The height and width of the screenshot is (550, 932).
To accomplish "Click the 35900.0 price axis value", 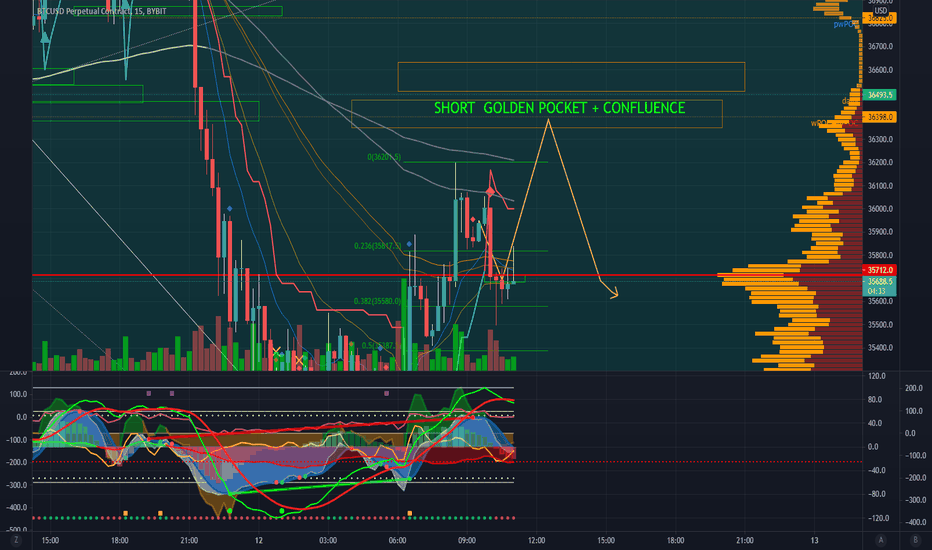I will click(880, 232).
